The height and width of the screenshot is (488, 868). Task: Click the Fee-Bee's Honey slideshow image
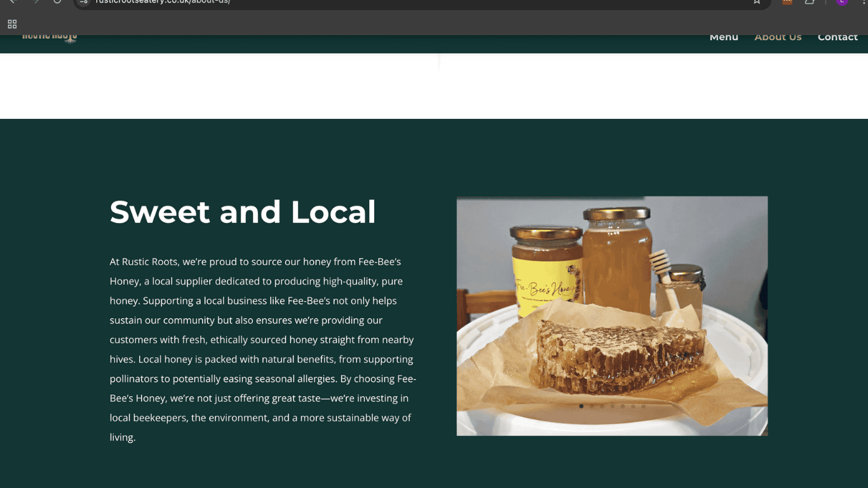pyautogui.click(x=612, y=316)
